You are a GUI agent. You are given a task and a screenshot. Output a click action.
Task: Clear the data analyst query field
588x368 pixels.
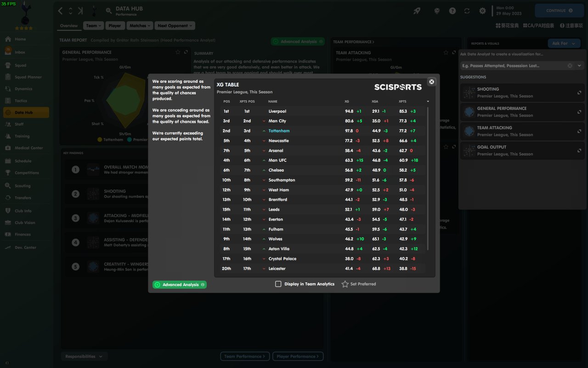click(570, 66)
